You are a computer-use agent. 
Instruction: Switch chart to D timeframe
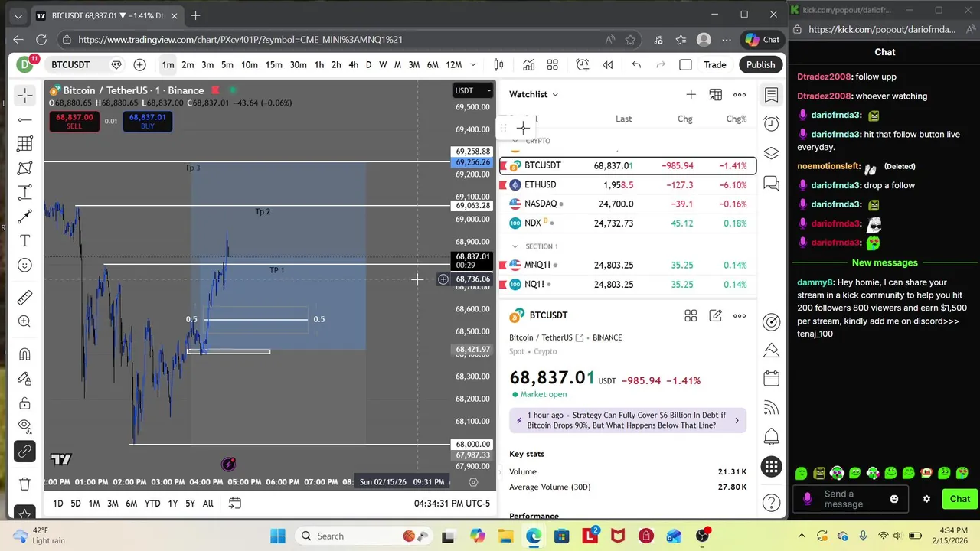point(368,65)
